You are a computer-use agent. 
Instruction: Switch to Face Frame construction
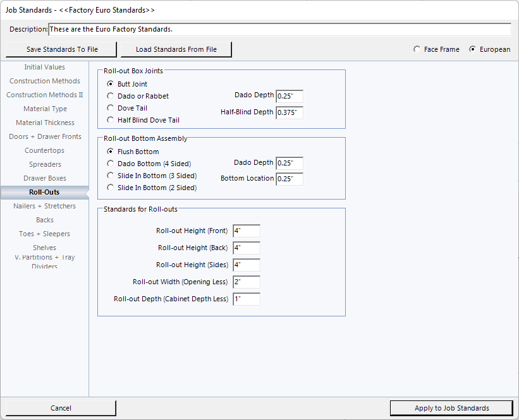[417, 49]
